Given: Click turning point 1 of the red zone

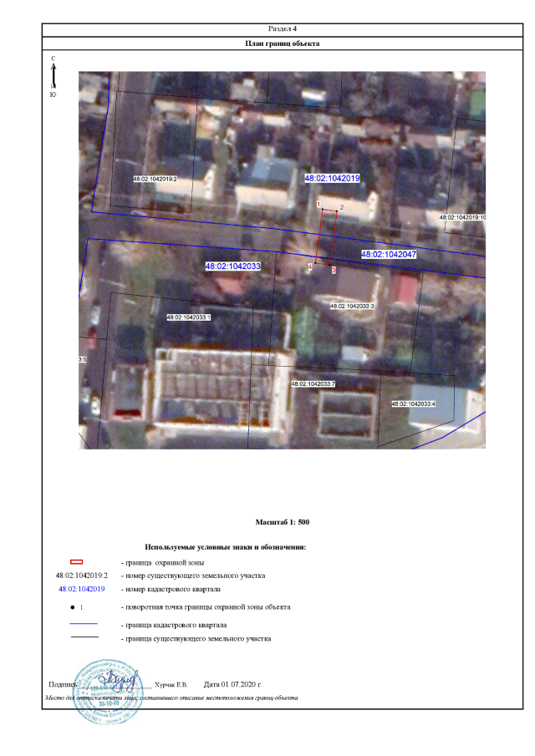Looking at the screenshot, I should (323, 209).
